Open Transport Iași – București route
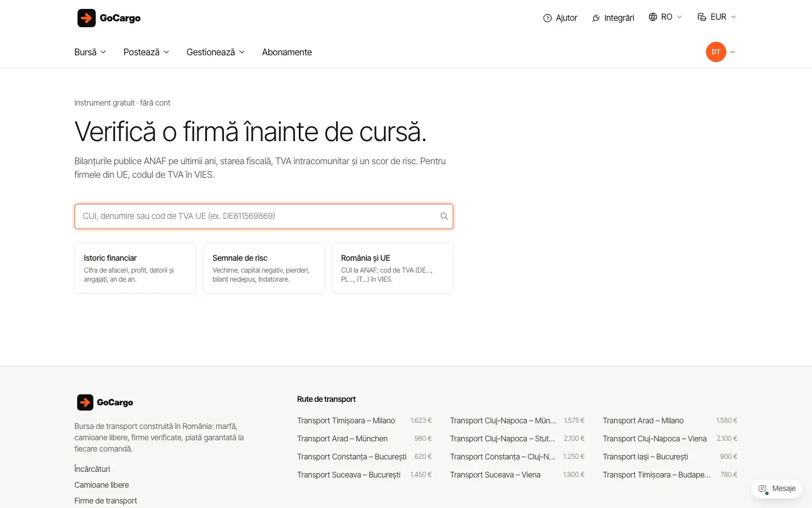The width and height of the screenshot is (812, 508). [x=670, y=457]
